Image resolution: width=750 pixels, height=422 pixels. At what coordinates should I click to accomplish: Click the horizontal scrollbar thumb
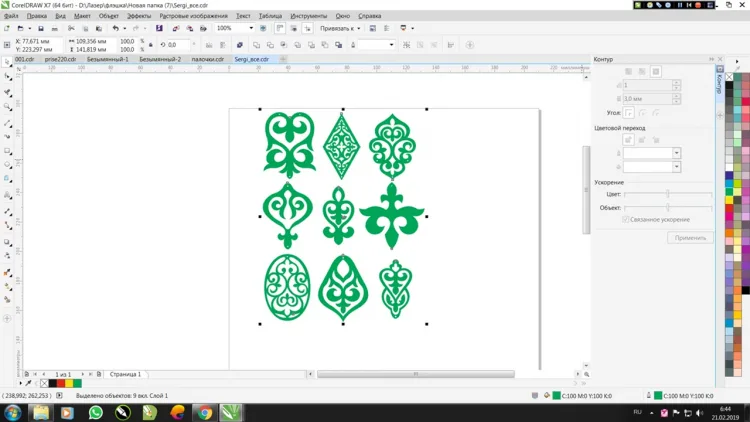(416, 374)
